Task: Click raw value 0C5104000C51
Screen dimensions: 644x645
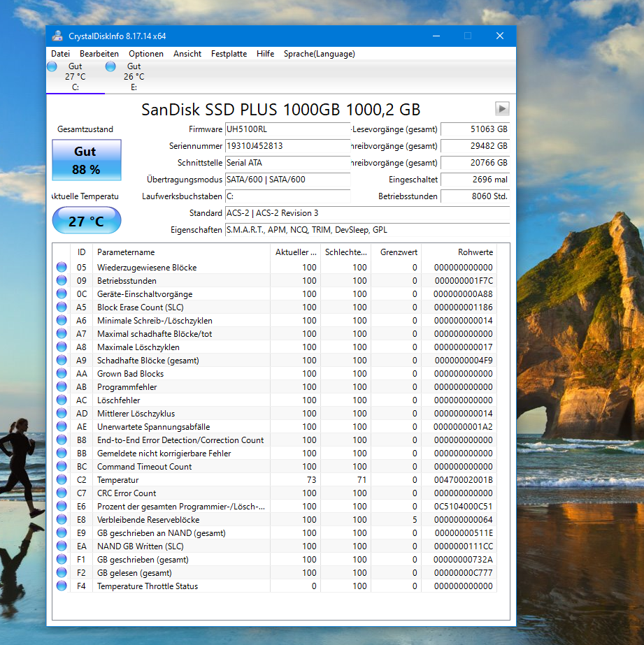Action: pos(463,507)
